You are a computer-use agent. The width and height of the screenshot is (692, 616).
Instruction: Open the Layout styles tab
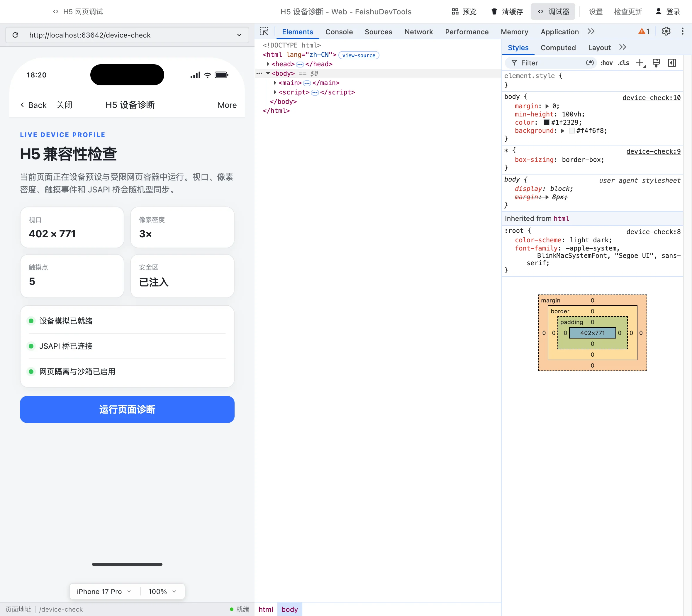(x=599, y=48)
